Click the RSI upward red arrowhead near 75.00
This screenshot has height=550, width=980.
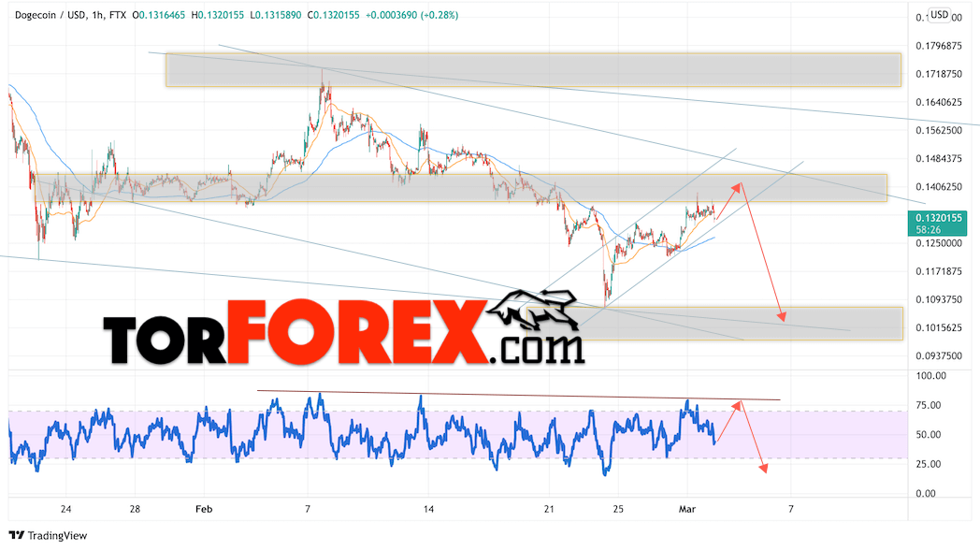[738, 406]
